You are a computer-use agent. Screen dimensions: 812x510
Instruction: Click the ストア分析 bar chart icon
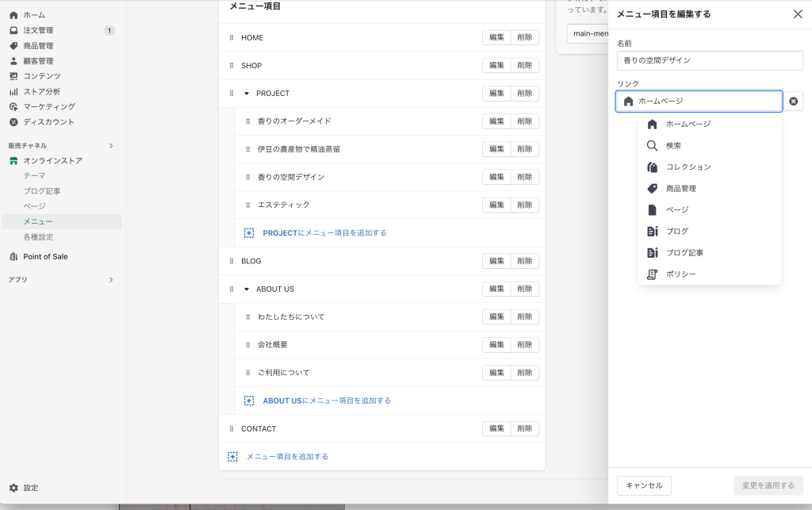[x=13, y=92]
